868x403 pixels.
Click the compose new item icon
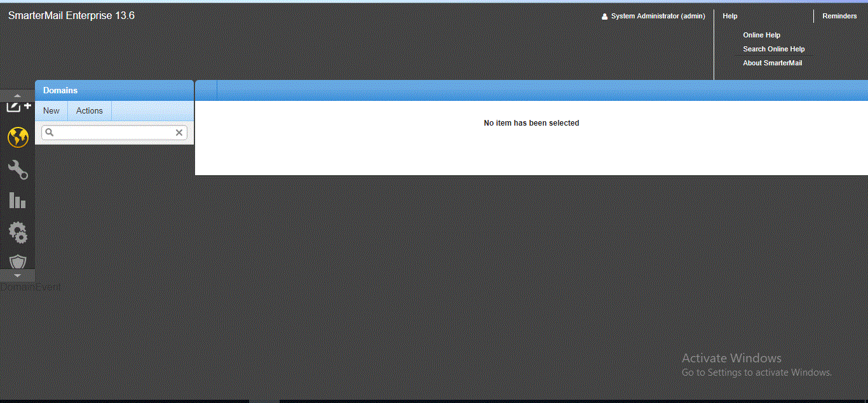pos(18,107)
